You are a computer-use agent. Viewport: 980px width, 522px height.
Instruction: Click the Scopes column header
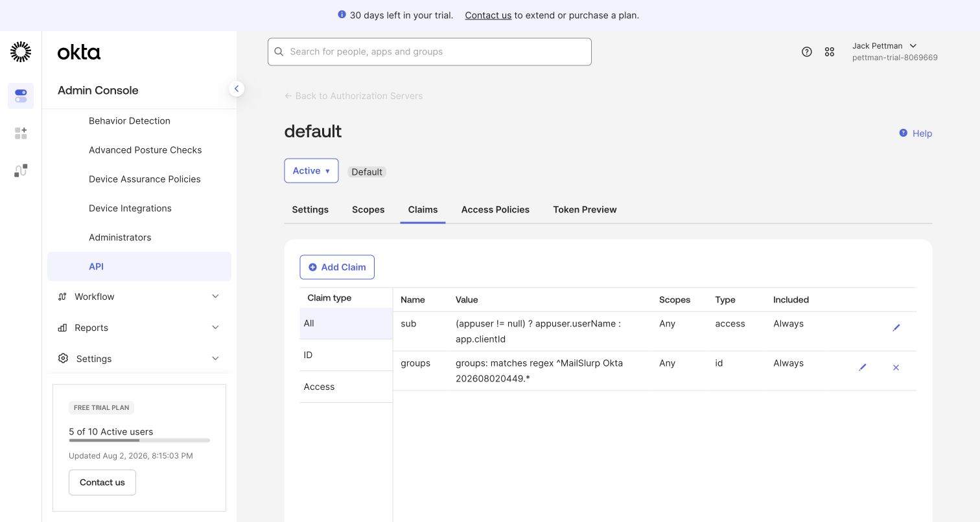[675, 300]
